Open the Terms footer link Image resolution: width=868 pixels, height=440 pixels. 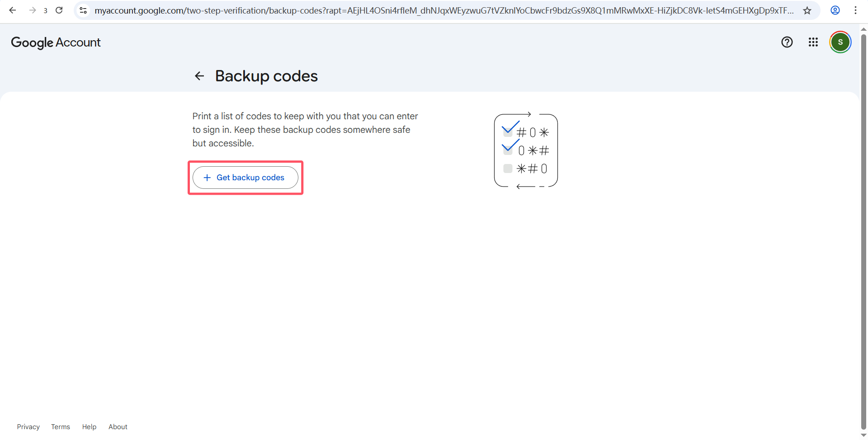tap(60, 427)
